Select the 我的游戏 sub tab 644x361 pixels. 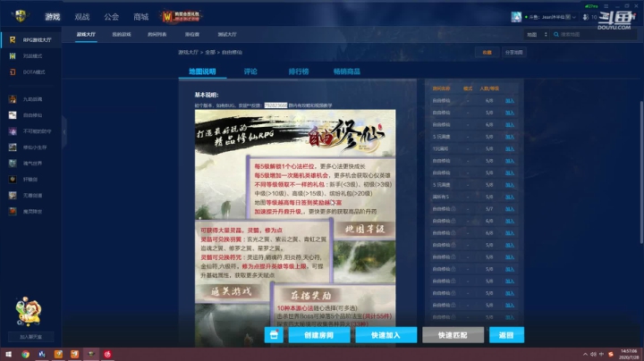click(x=122, y=35)
